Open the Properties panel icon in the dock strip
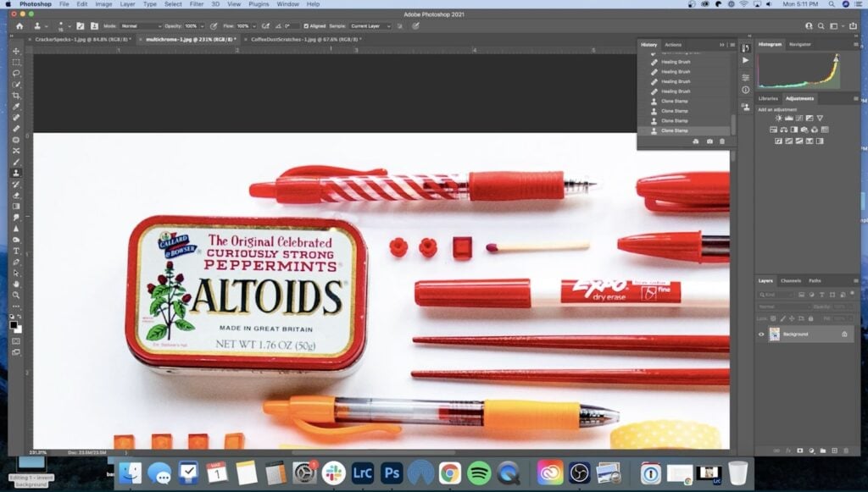This screenshot has height=492, width=868. click(746, 77)
